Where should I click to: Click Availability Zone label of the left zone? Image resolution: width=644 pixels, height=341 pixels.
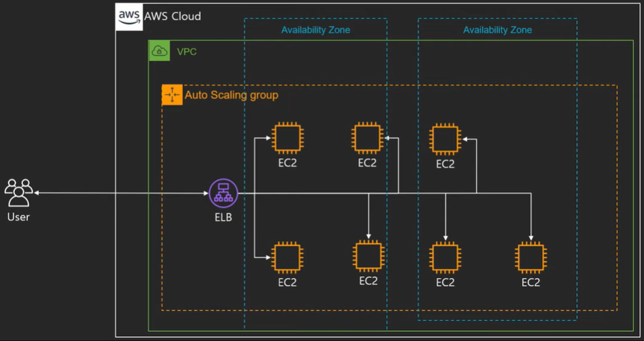(x=316, y=30)
